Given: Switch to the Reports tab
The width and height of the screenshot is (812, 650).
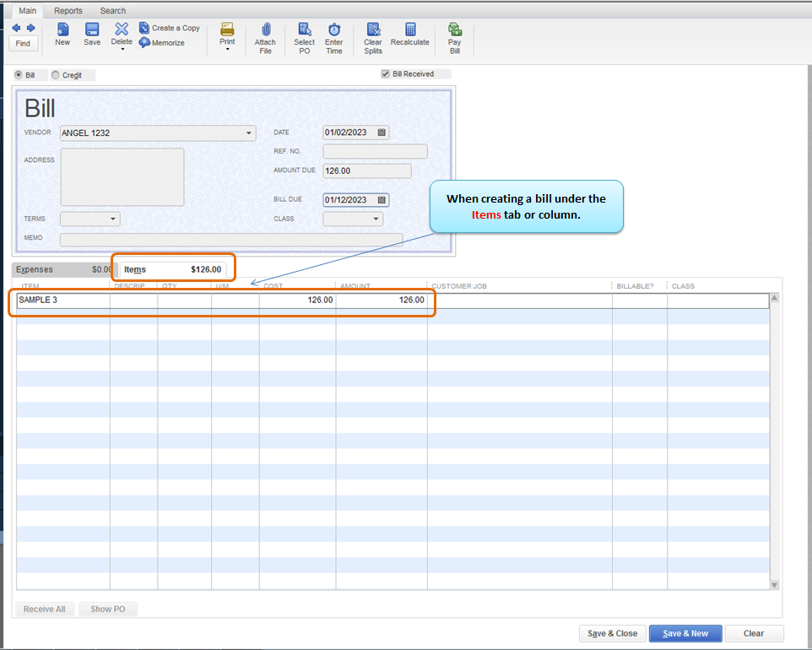Looking at the screenshot, I should click(68, 11).
